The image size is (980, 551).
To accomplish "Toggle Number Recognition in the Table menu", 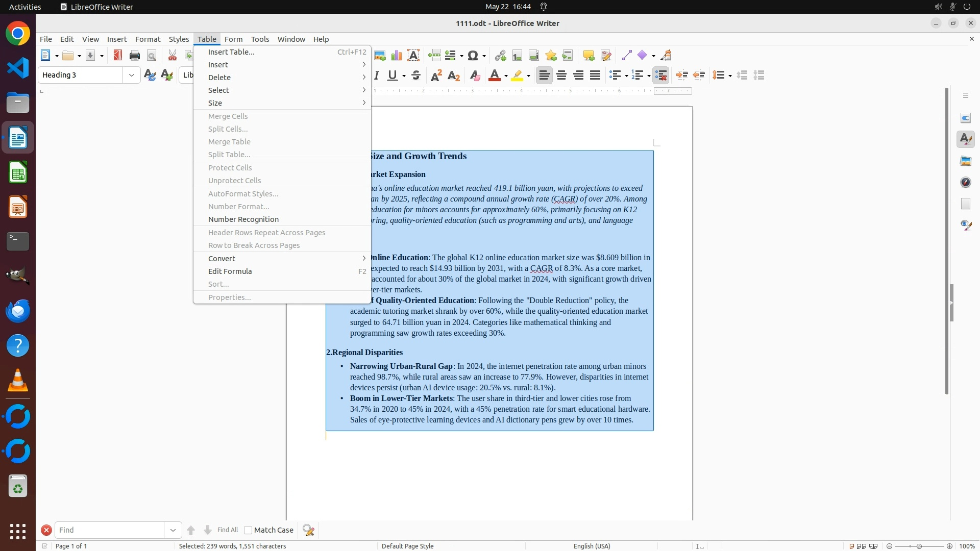I will pos(243,219).
